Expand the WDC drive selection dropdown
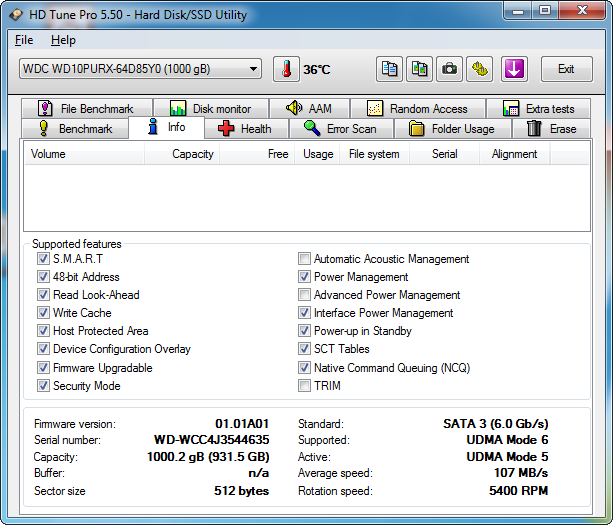Viewport: 613px width, 525px height. [140, 69]
